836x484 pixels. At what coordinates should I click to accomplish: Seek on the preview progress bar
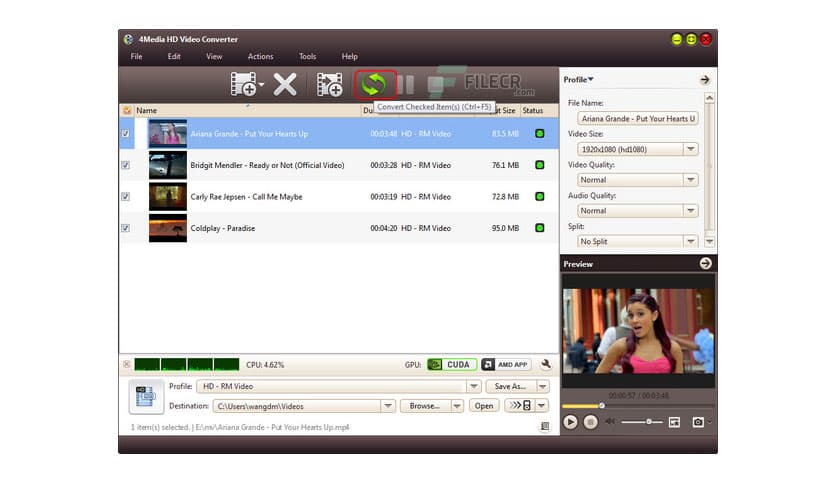pos(638,406)
